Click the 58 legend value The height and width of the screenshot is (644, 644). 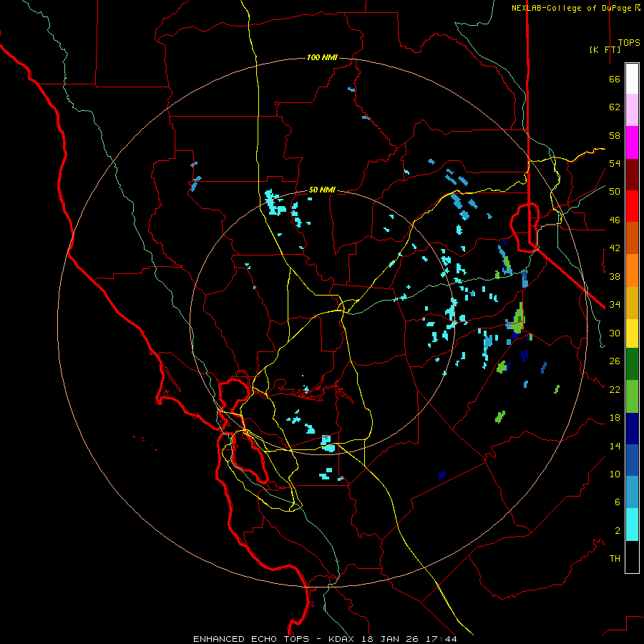tap(615, 135)
